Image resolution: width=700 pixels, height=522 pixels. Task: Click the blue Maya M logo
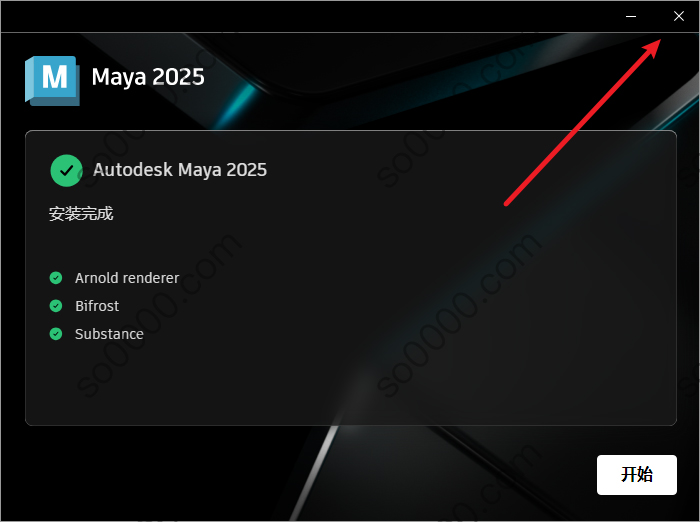[52, 81]
